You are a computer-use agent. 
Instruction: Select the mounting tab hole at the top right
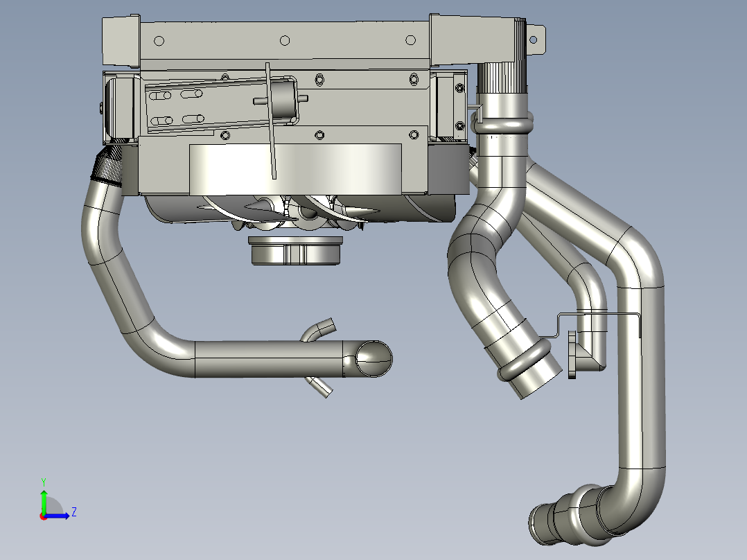tap(534, 40)
